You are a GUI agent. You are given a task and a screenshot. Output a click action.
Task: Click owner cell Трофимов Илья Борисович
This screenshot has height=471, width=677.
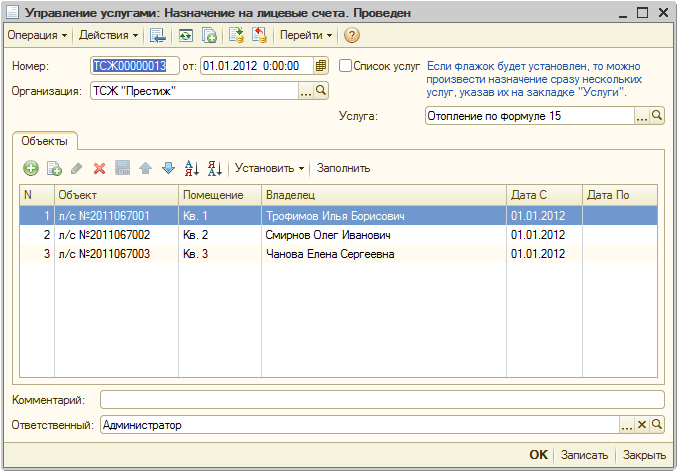384,216
